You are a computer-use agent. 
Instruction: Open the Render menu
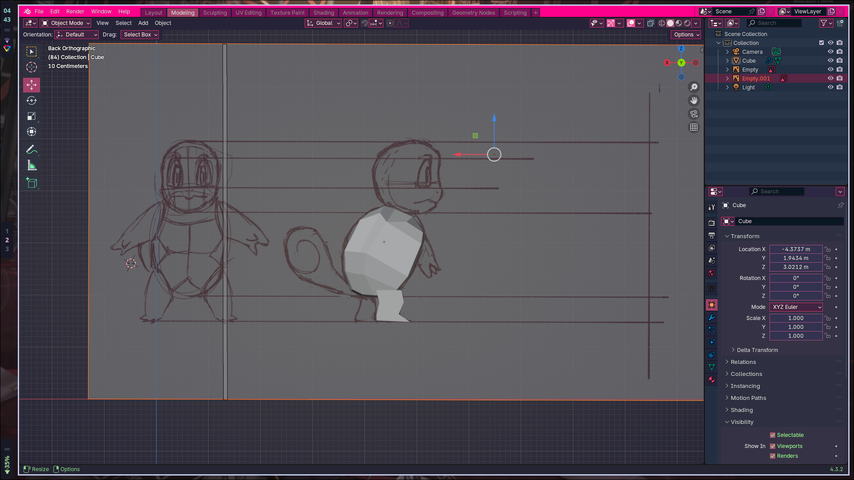(x=75, y=11)
